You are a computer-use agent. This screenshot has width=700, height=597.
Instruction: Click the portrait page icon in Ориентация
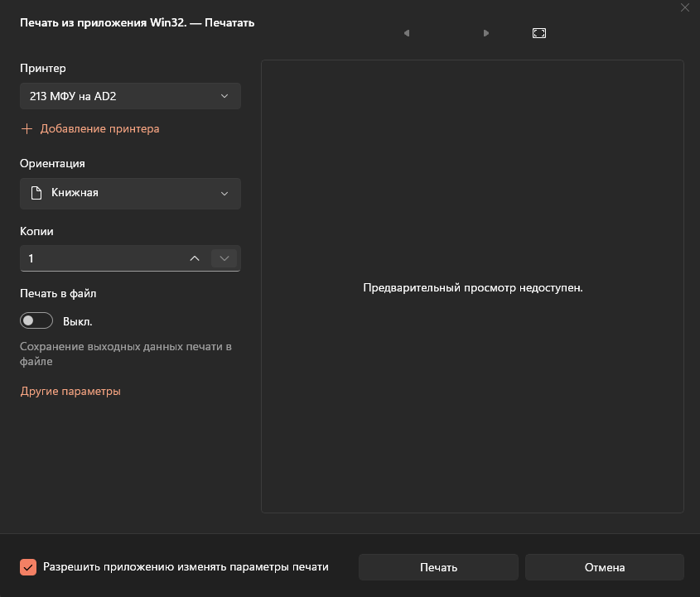coord(36,193)
